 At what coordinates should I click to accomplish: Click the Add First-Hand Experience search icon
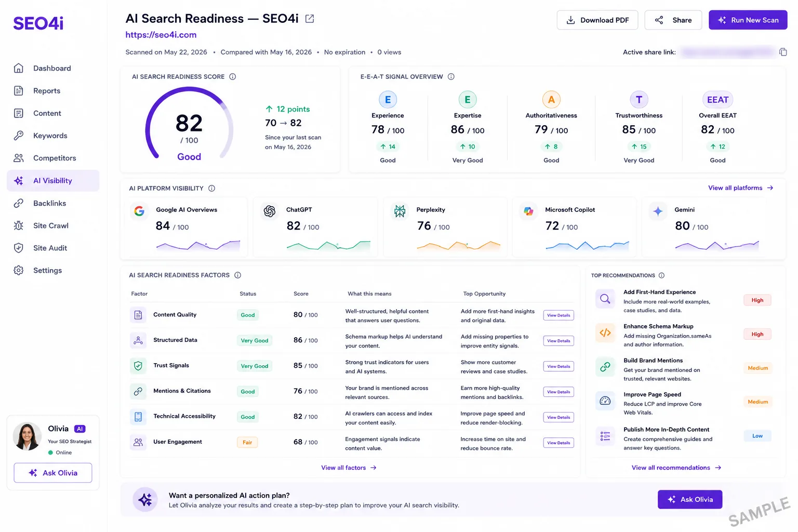[x=605, y=299]
